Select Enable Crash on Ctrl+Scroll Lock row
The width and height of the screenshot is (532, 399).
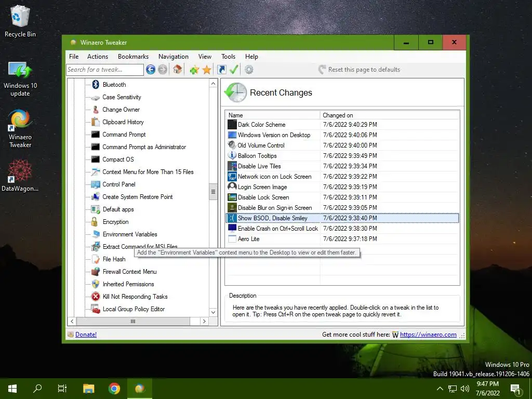342,229
